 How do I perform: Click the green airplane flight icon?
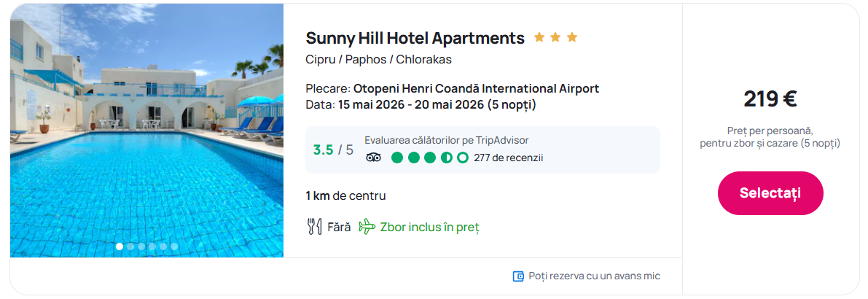[367, 227]
